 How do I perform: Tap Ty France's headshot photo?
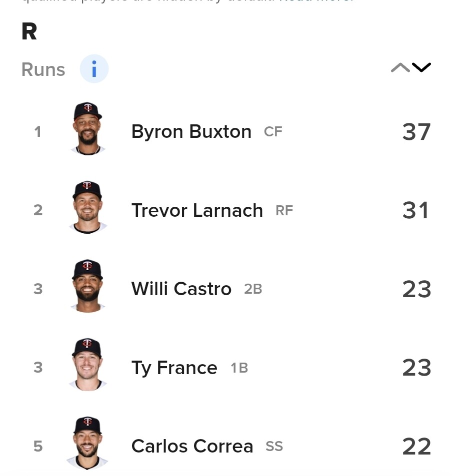click(x=88, y=365)
